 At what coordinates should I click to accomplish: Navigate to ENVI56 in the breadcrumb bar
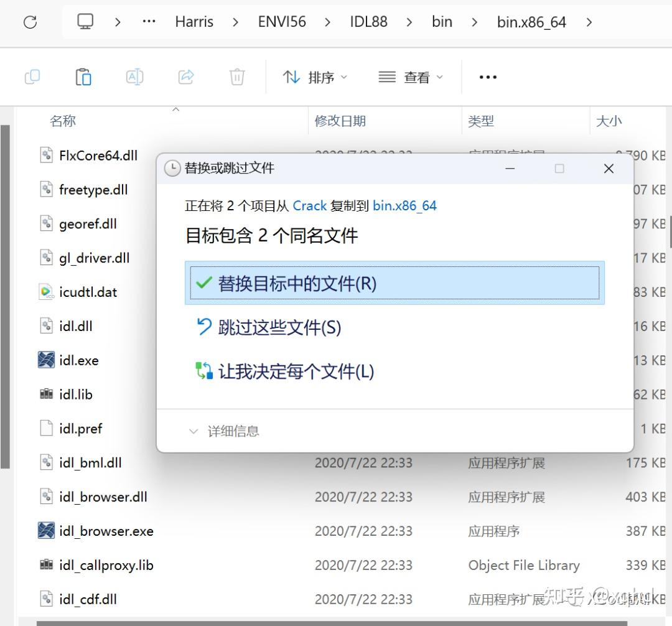(281, 21)
